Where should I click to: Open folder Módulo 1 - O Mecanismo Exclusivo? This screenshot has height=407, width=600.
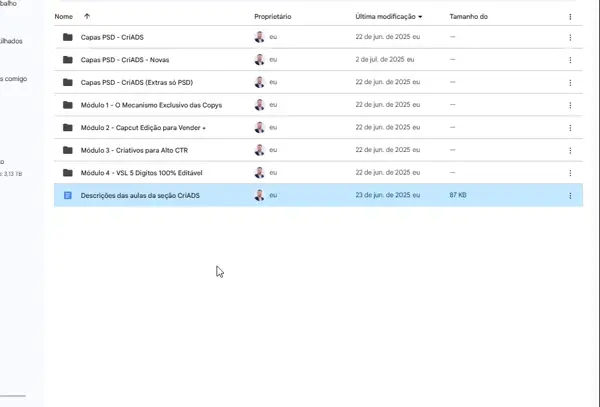[x=150, y=105]
